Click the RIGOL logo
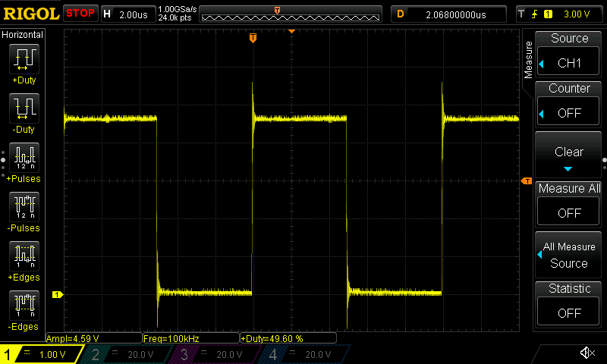 pos(31,14)
